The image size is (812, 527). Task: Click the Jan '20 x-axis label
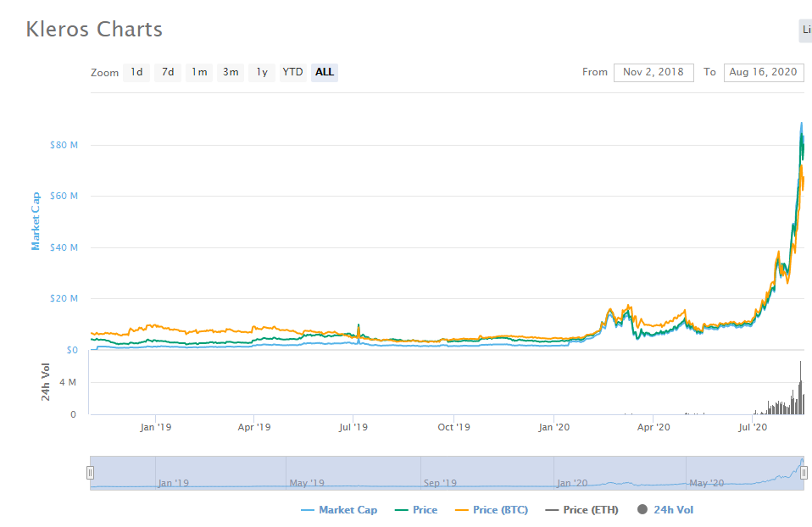coord(553,427)
